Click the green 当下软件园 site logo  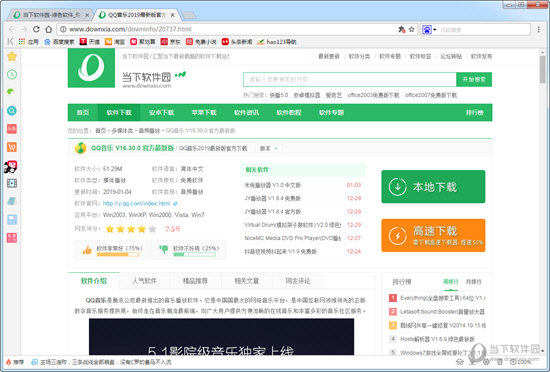[91, 68]
